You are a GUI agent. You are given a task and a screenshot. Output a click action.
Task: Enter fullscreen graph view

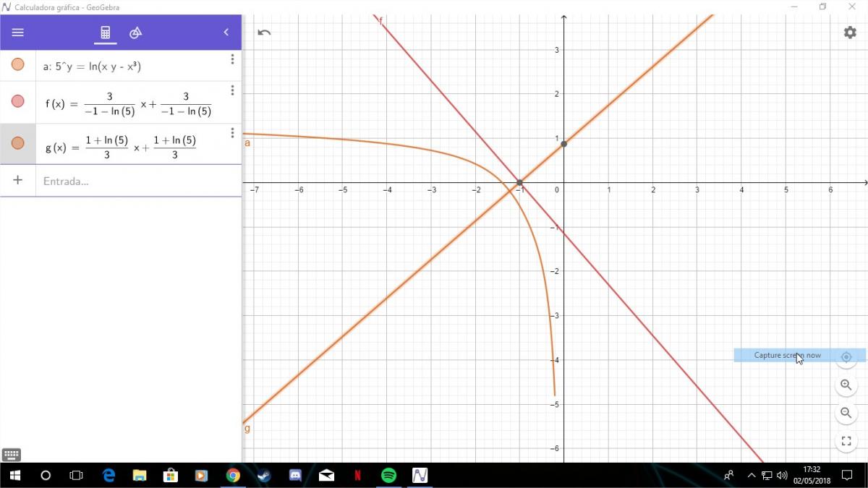(x=846, y=441)
